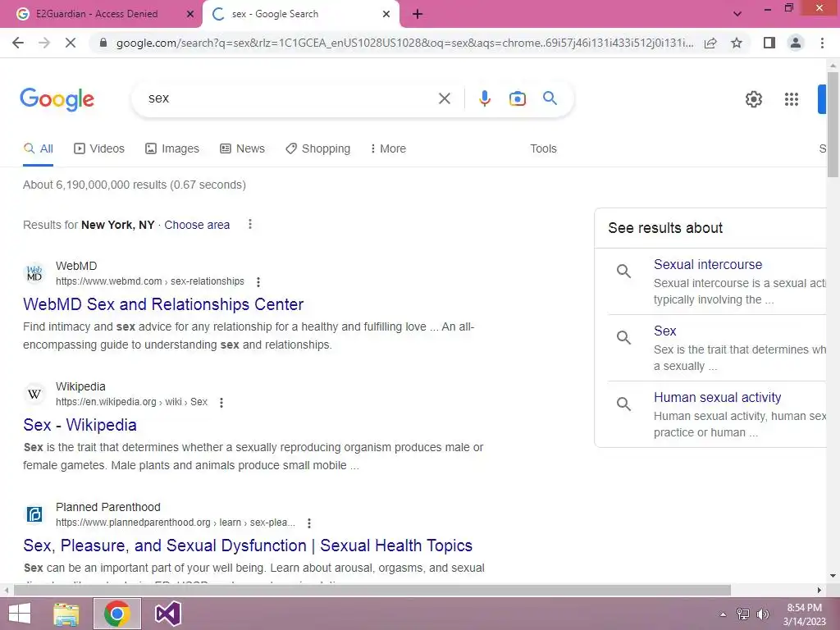Switch to Images results

click(x=172, y=149)
